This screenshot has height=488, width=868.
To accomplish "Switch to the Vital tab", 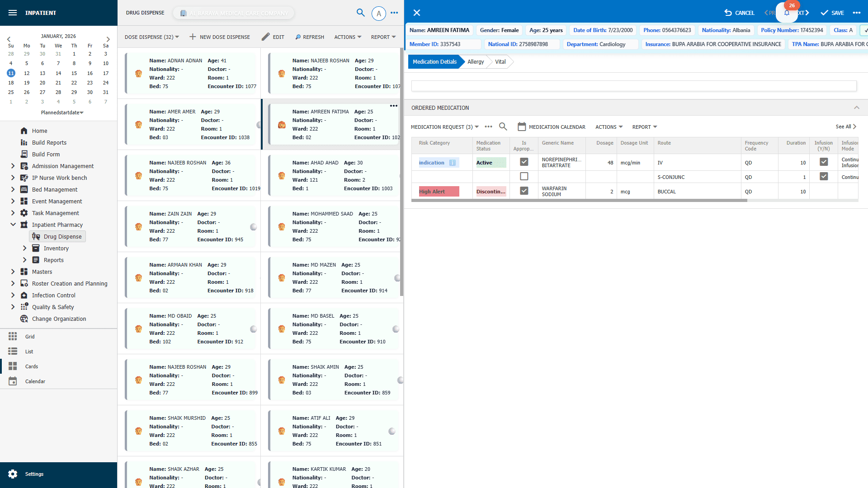I will pos(500,61).
